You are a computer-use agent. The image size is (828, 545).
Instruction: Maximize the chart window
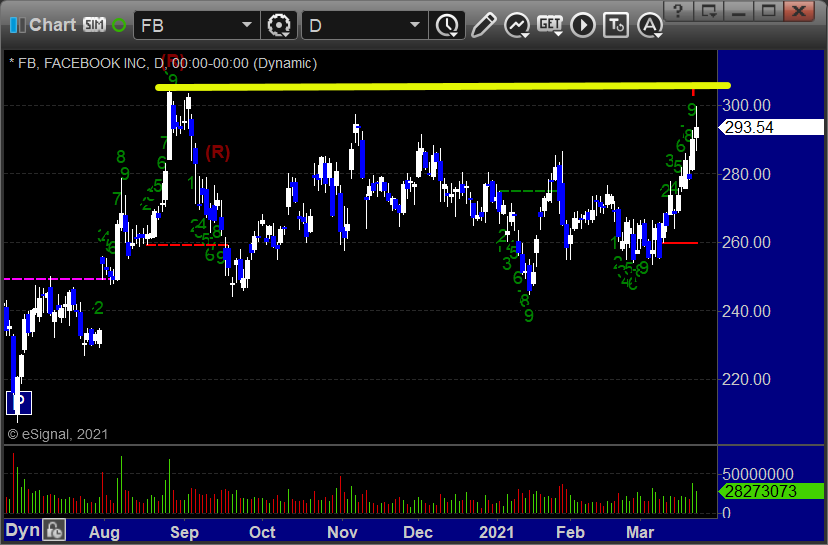[768, 11]
